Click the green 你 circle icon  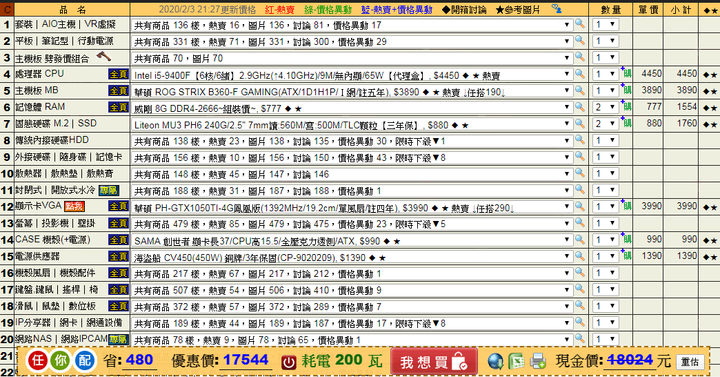point(61,360)
